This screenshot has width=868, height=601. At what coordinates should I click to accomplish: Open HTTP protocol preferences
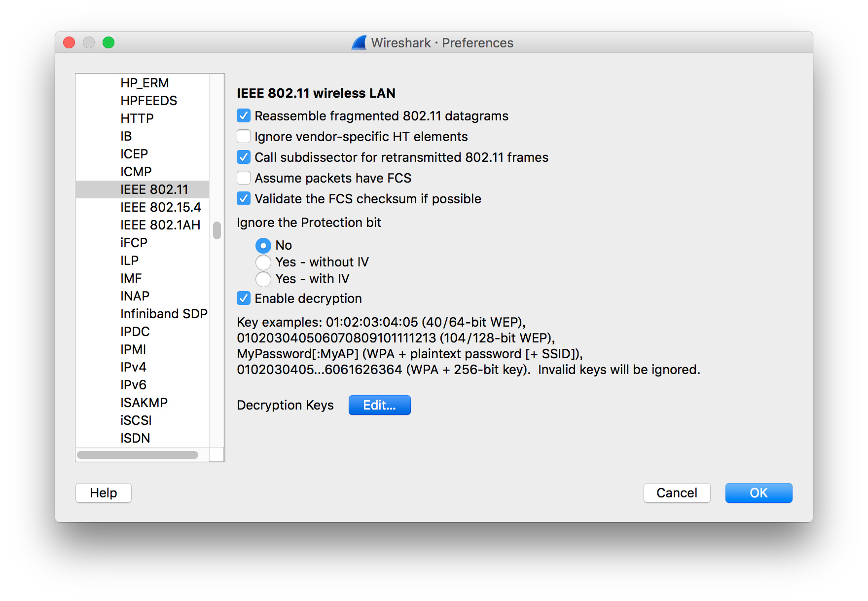143,118
